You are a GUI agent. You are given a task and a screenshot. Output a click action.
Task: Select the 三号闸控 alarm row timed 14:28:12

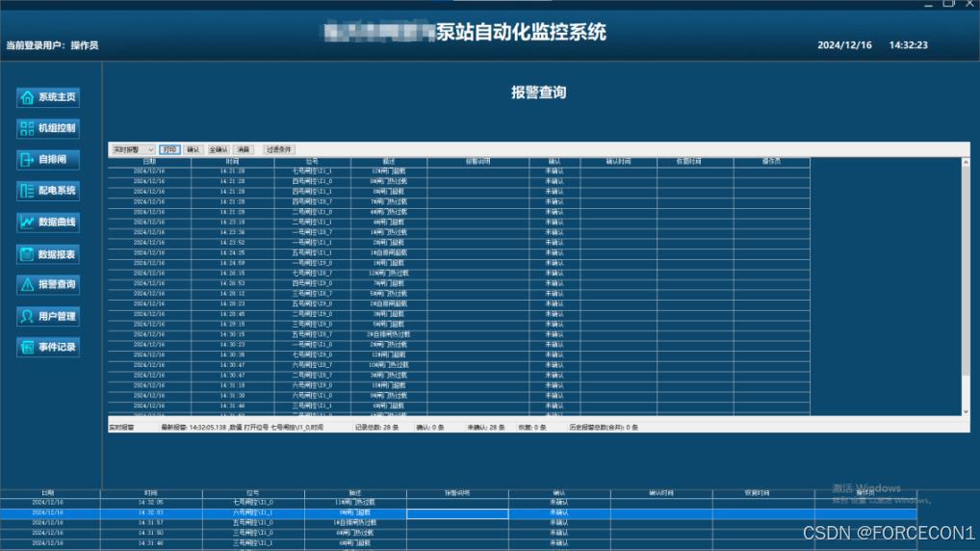click(x=459, y=294)
